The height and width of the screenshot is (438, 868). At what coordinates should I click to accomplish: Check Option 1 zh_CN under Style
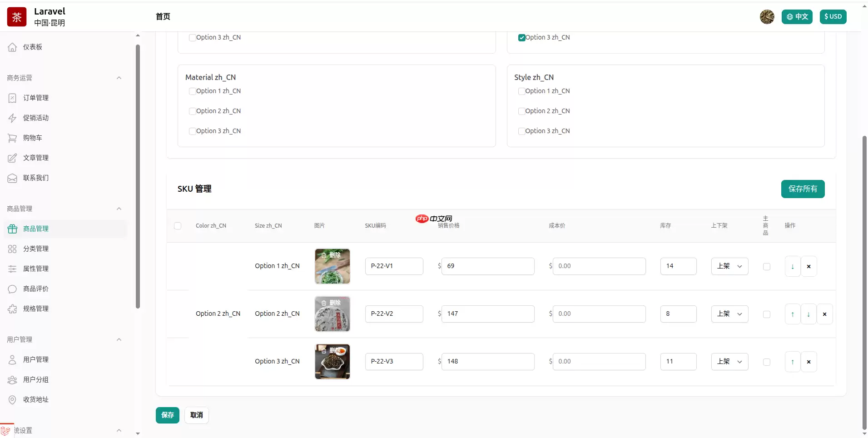521,91
